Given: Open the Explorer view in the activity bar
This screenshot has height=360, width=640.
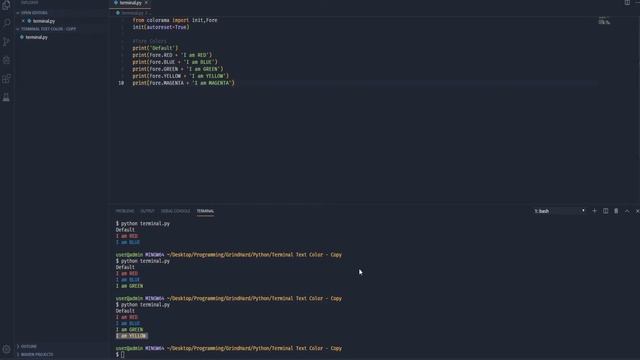Looking at the screenshot, I should pos(6,5).
